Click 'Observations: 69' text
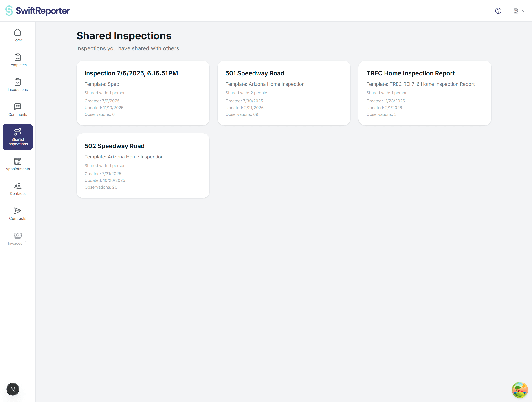This screenshot has width=532, height=402. click(x=242, y=114)
